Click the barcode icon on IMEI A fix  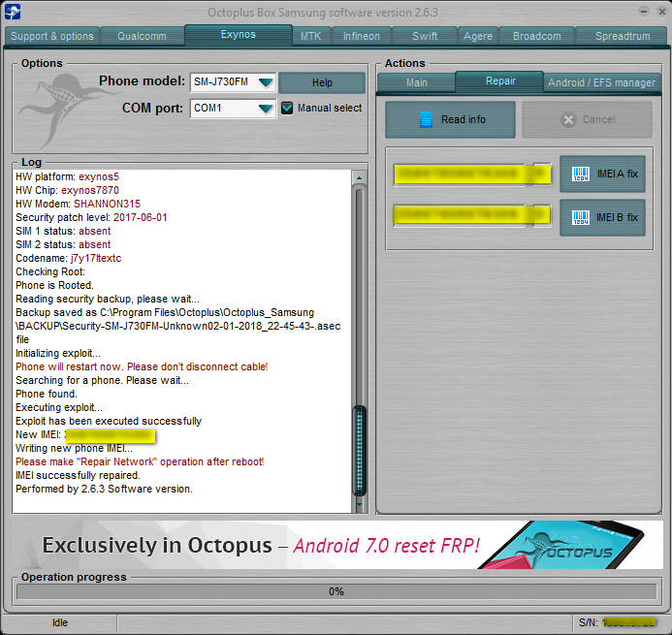581,174
